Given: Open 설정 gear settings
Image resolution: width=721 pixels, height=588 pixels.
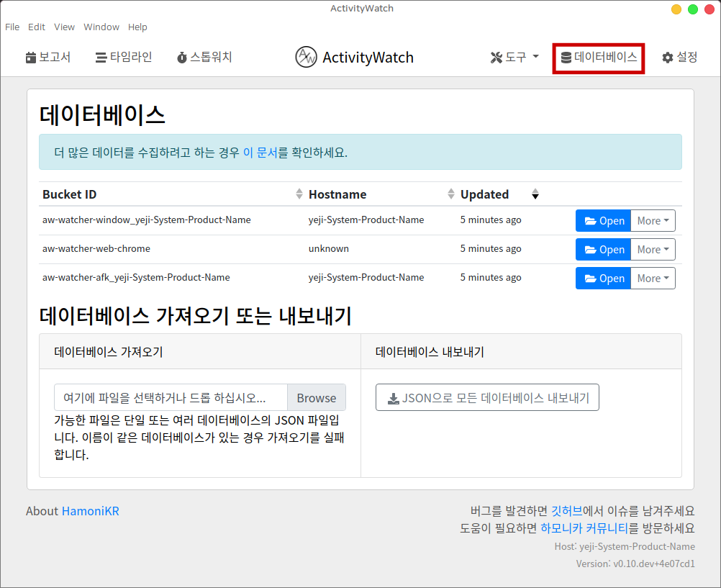Looking at the screenshot, I should click(679, 58).
